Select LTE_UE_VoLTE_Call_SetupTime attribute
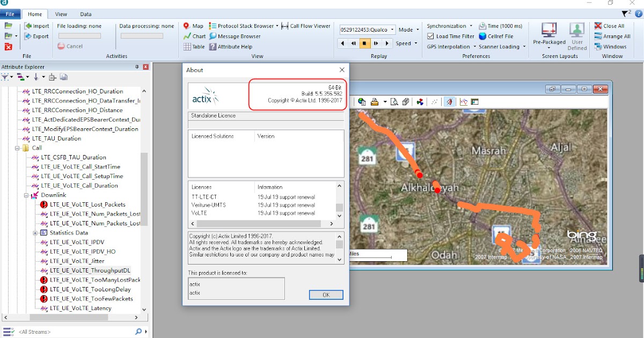This screenshot has width=644, height=338. pos(82,176)
